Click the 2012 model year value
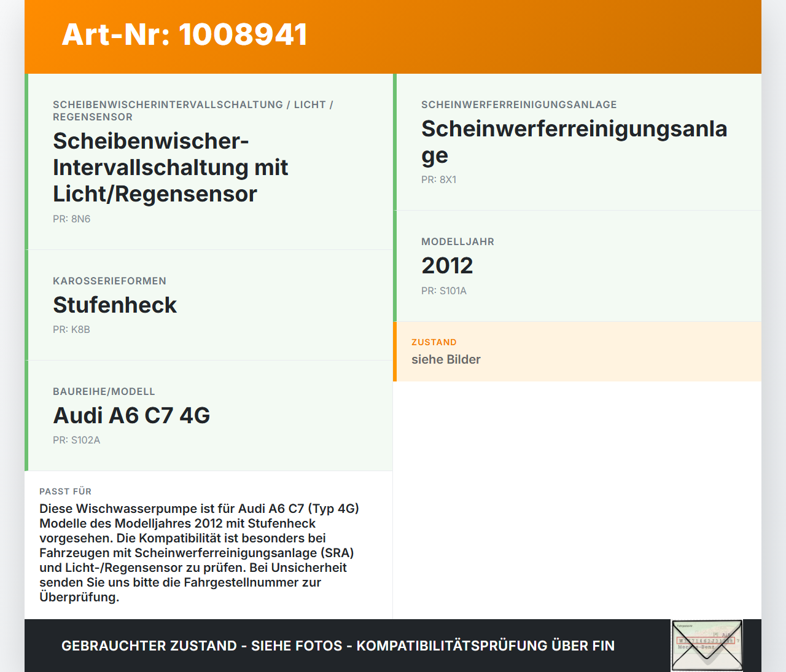 coord(447,265)
